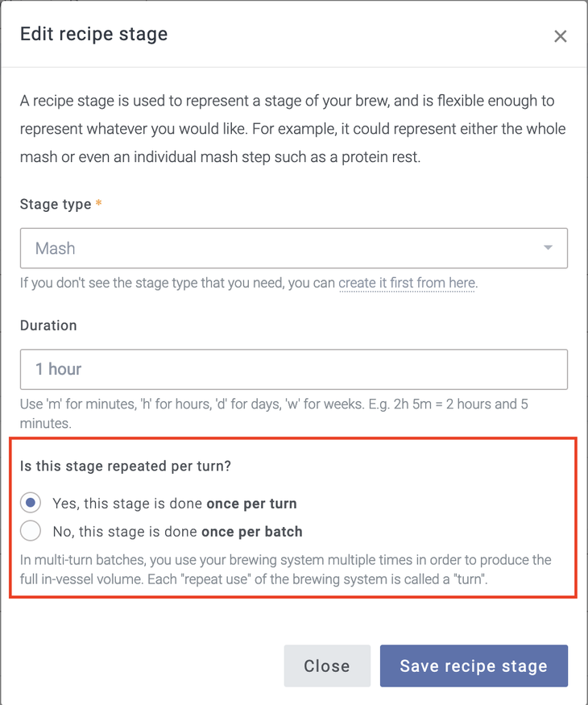Viewport: 588px width, 705px height.
Task: Select the "once per batch" radio button
Action: 31,531
